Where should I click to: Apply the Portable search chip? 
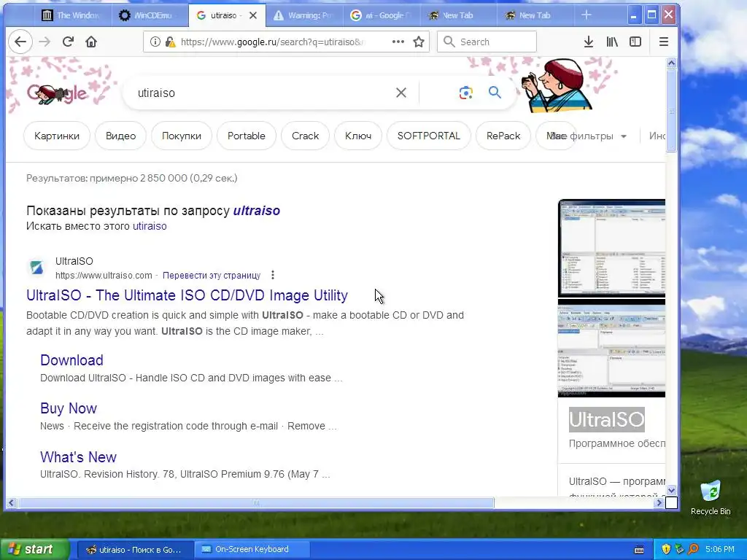pyautogui.click(x=247, y=136)
